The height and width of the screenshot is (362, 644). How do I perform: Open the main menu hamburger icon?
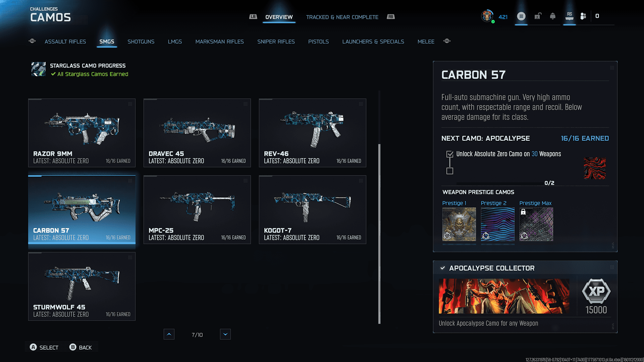[x=521, y=16]
